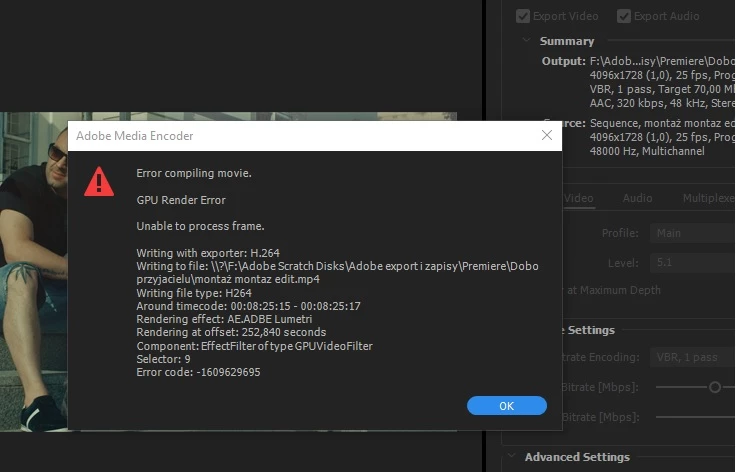Screen dimensions: 736x472
Task: Click the Output file path F:\Adob...
Action: click(662, 61)
